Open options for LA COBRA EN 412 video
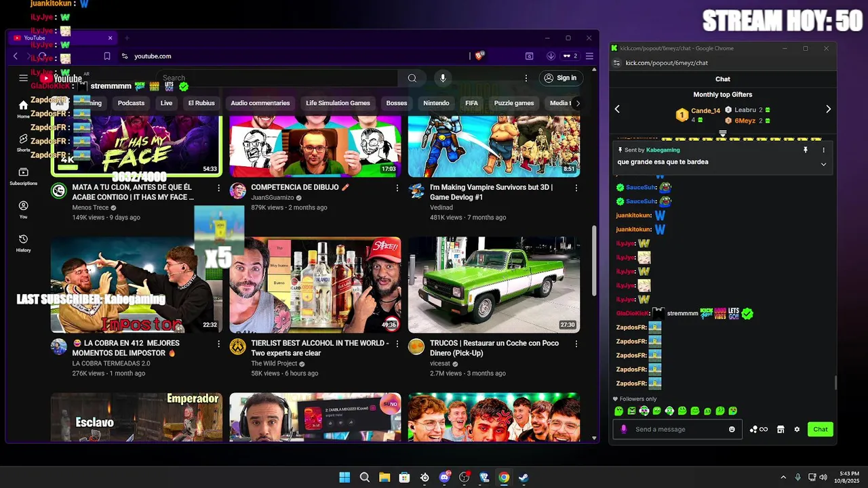This screenshot has width=868, height=488. point(218,344)
